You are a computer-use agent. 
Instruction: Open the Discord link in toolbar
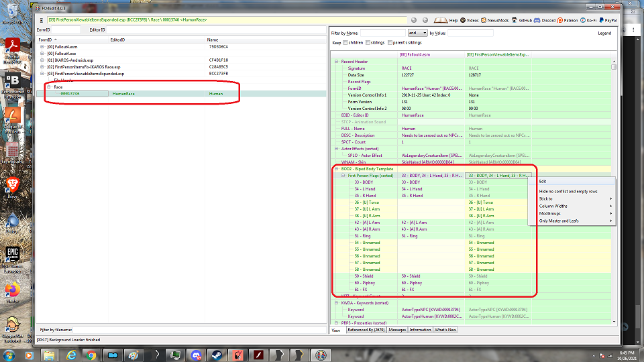pyautogui.click(x=545, y=20)
